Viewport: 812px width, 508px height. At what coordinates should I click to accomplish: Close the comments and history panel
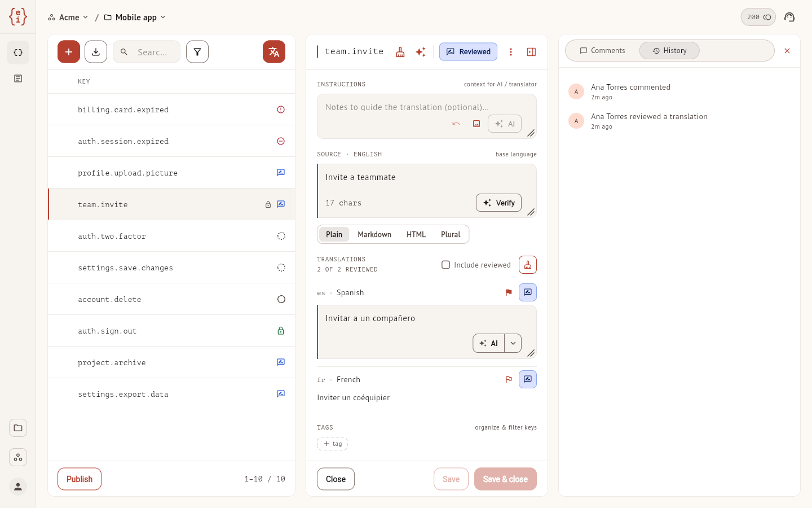787,51
